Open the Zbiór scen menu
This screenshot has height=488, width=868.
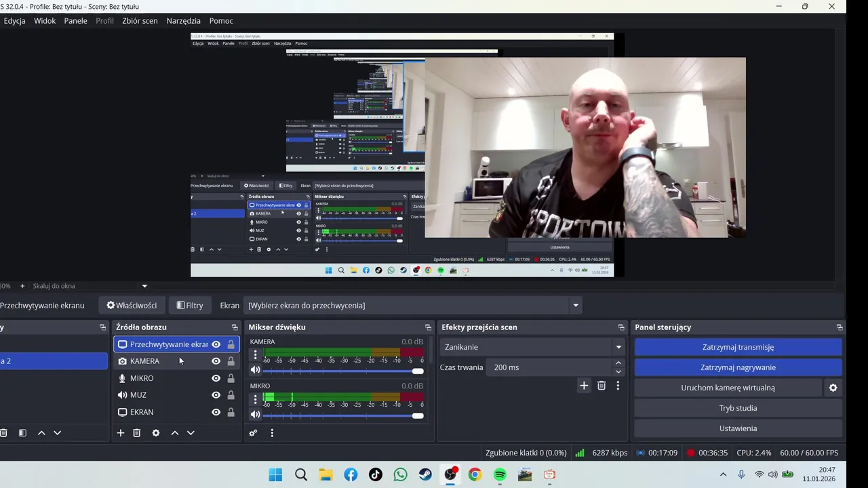140,21
